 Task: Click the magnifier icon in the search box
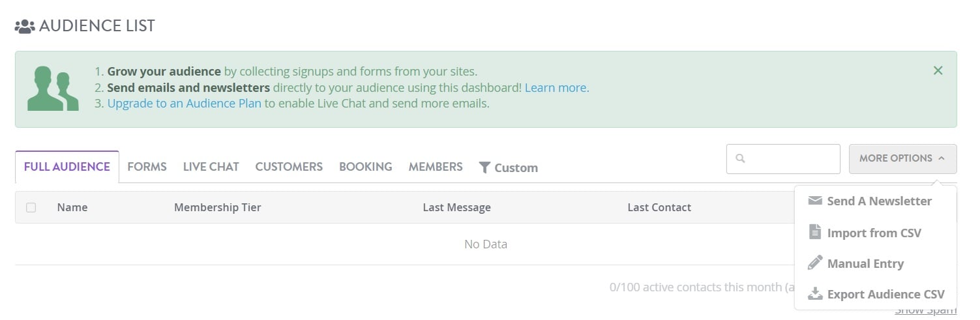[x=740, y=158]
